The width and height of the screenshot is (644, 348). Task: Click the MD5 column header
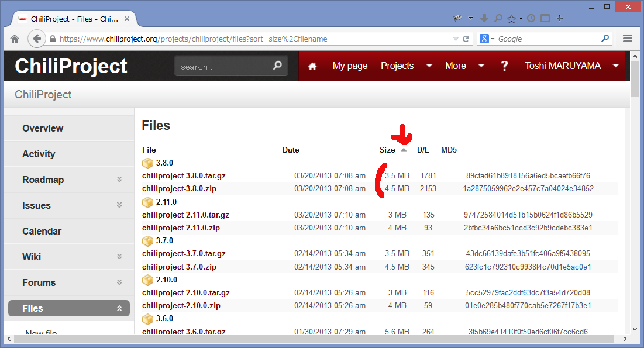point(449,150)
